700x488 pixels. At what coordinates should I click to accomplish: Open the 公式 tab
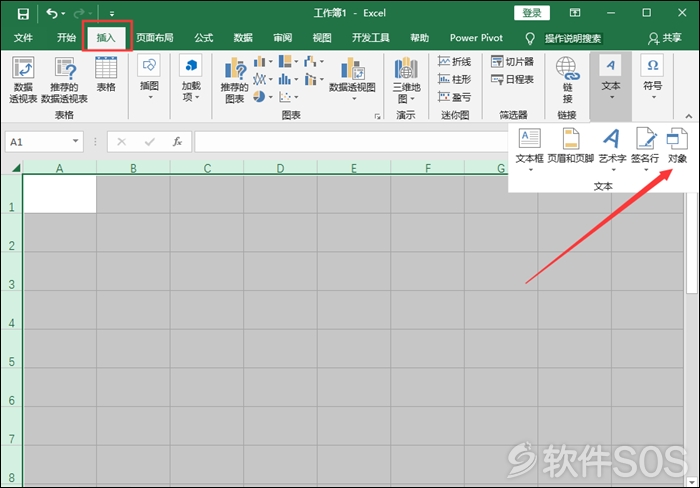coord(204,38)
